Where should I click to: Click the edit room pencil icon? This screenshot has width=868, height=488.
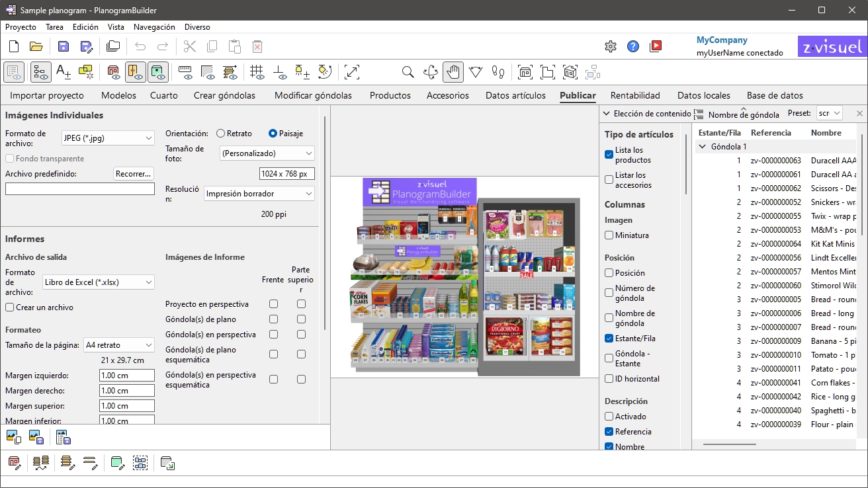14,462
